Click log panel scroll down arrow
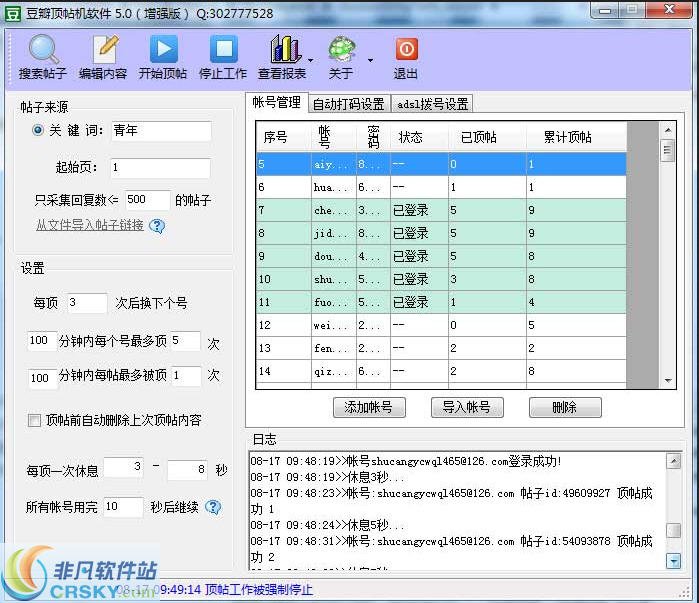 (x=674, y=561)
